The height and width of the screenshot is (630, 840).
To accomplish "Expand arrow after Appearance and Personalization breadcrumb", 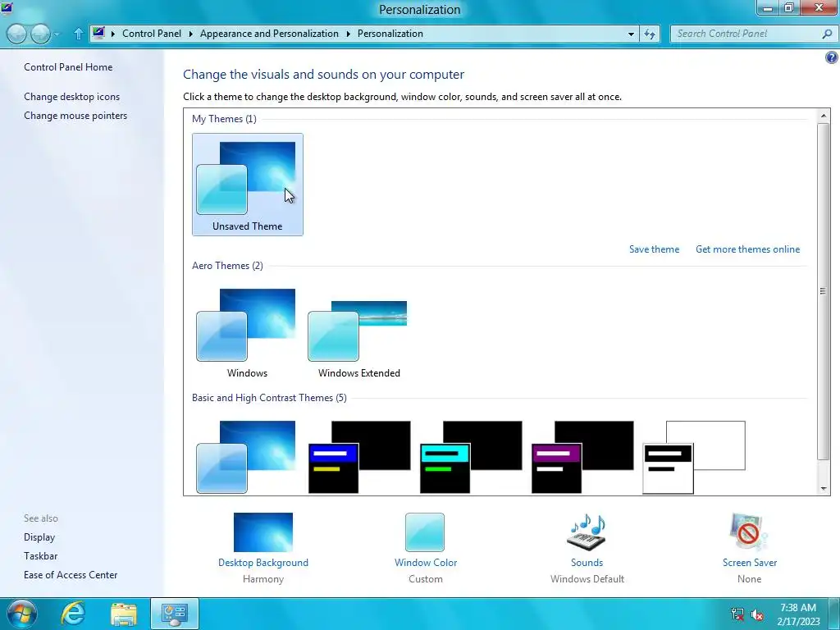I will pyautogui.click(x=348, y=34).
